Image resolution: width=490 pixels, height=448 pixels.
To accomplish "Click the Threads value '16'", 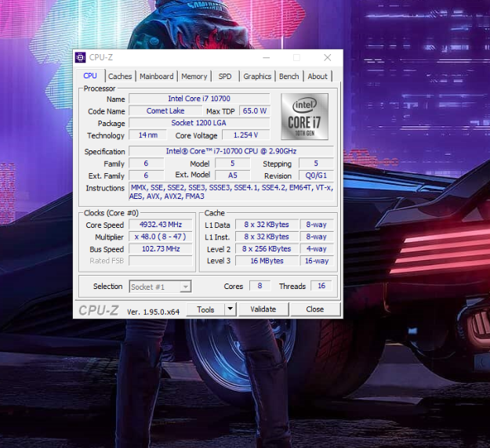I will [321, 286].
